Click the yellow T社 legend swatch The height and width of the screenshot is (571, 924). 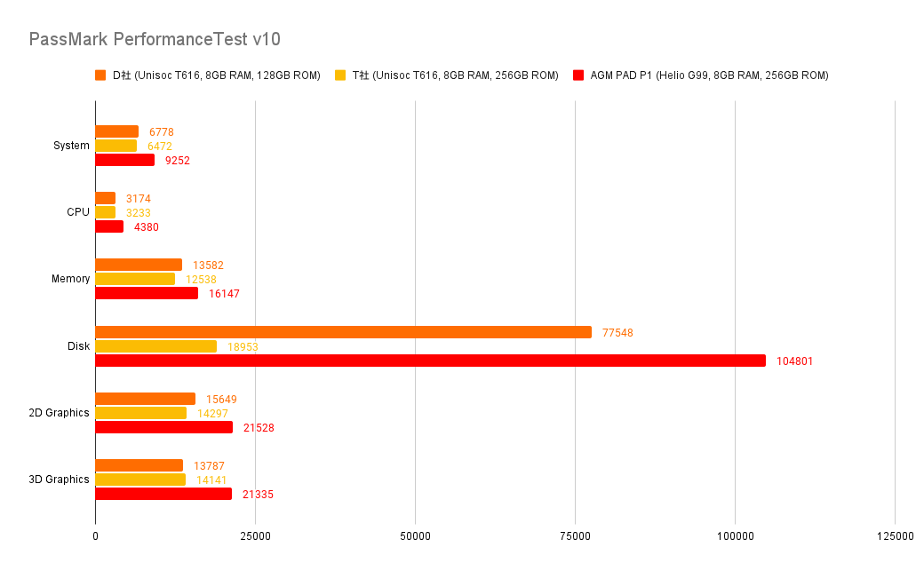[340, 75]
